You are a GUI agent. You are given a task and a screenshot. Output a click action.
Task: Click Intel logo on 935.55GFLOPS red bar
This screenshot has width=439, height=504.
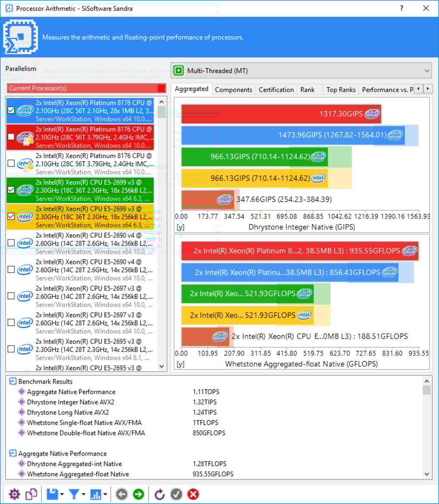click(410, 250)
